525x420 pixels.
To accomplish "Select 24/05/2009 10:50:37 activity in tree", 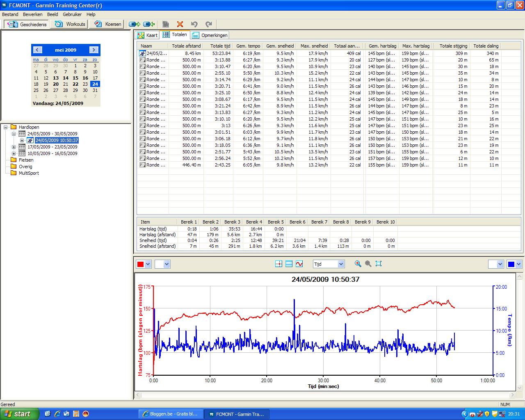I will 57,140.
